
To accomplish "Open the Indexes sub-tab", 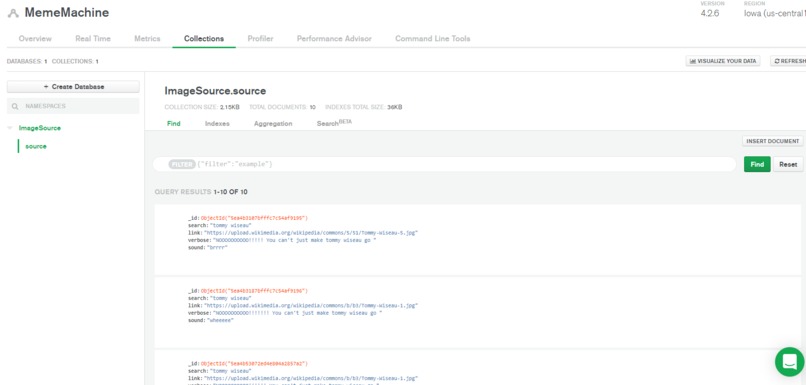I will (x=217, y=124).
